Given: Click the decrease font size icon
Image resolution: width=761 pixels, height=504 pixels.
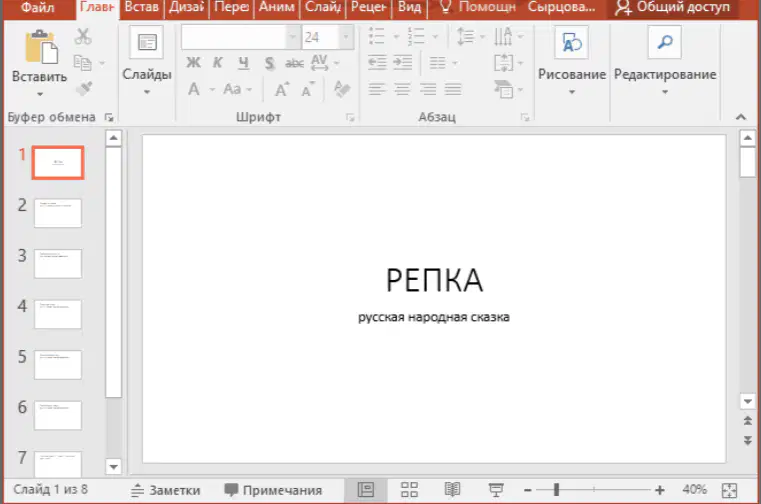Looking at the screenshot, I should click(308, 90).
